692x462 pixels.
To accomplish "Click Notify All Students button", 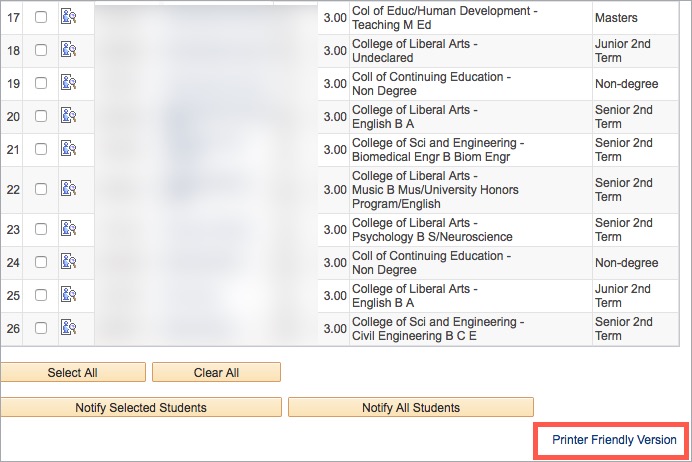I will [x=411, y=407].
